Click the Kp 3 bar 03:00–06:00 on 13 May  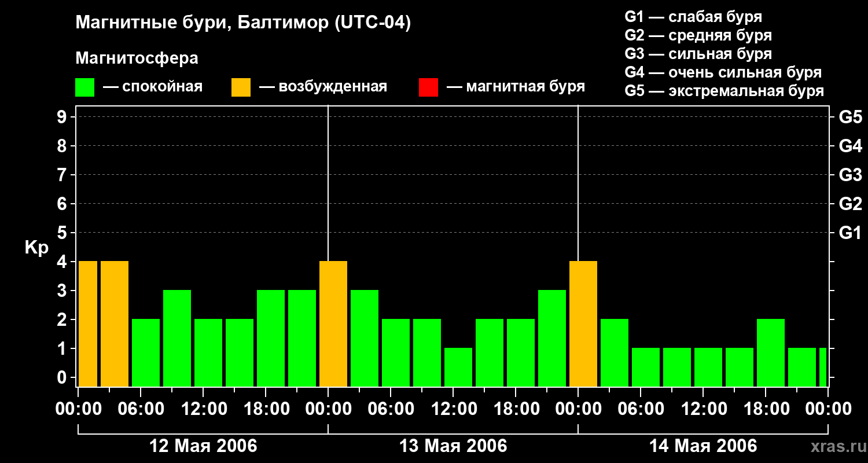click(x=365, y=339)
